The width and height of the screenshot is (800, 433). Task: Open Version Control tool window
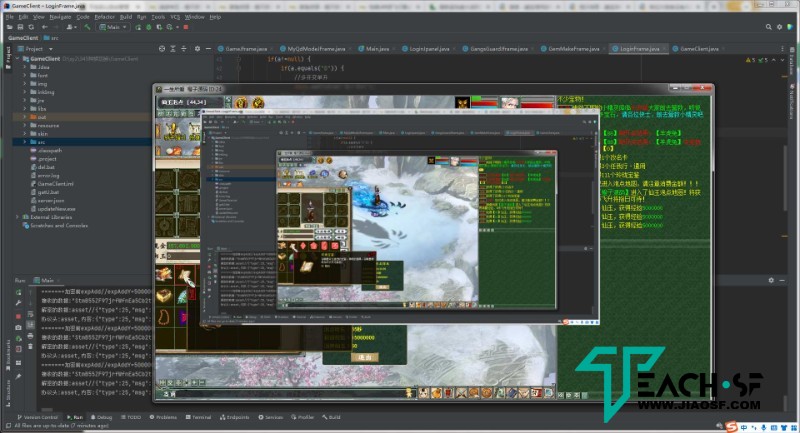click(37, 417)
